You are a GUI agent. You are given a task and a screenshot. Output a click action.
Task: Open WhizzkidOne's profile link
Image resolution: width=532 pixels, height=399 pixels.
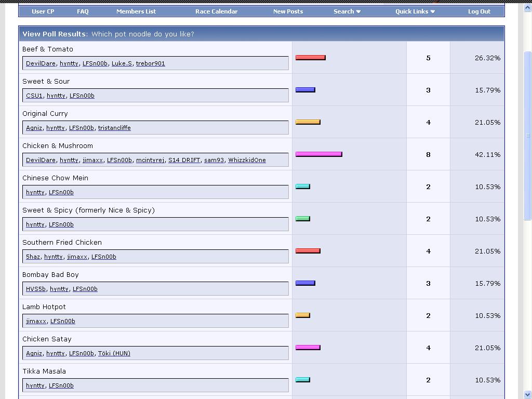(247, 160)
